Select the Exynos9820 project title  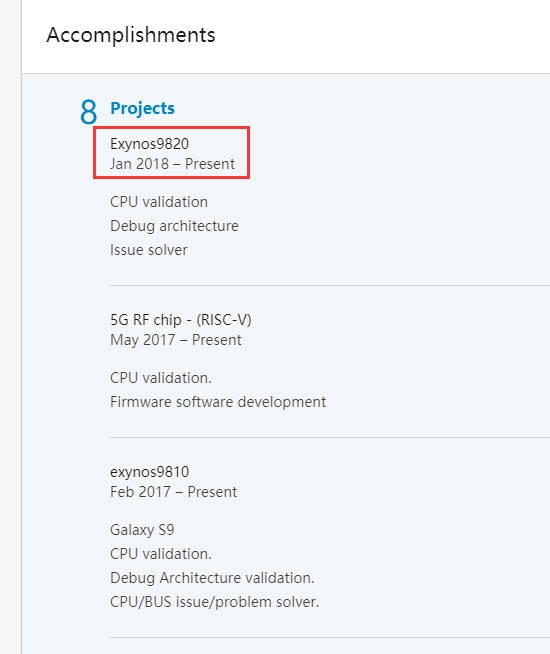pyautogui.click(x=149, y=144)
